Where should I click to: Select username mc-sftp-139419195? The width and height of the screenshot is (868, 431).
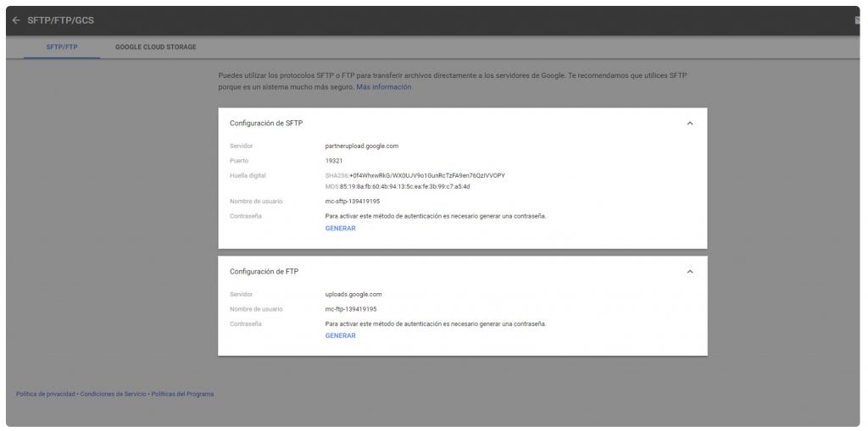tap(353, 202)
